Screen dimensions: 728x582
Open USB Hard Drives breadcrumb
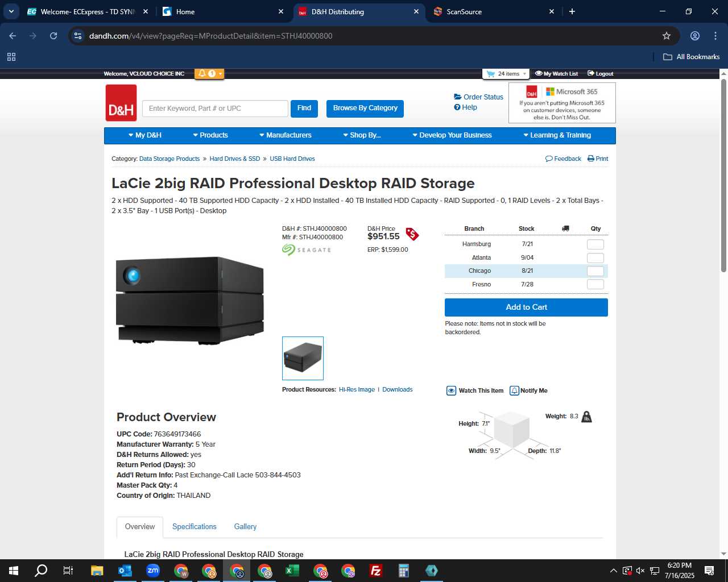tap(292, 159)
